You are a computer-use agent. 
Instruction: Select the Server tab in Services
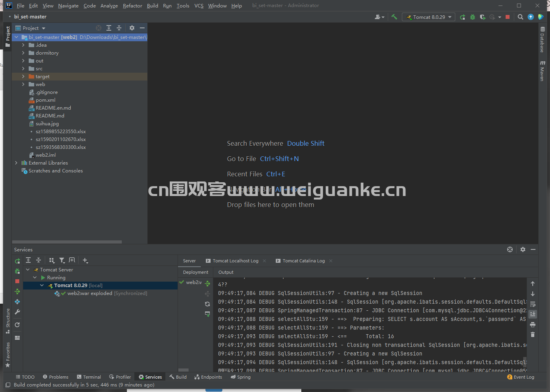point(189,261)
